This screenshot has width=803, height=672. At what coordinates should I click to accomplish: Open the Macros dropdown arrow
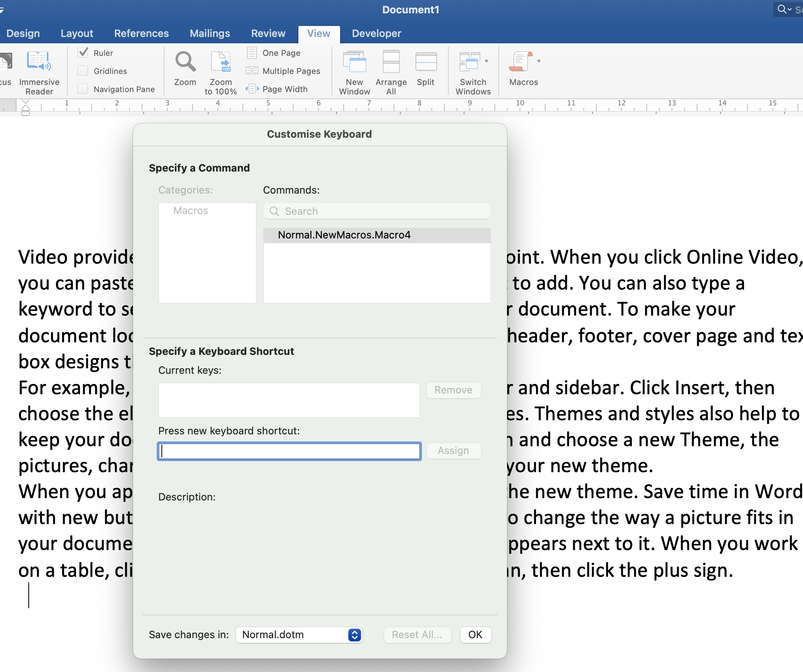[539, 61]
